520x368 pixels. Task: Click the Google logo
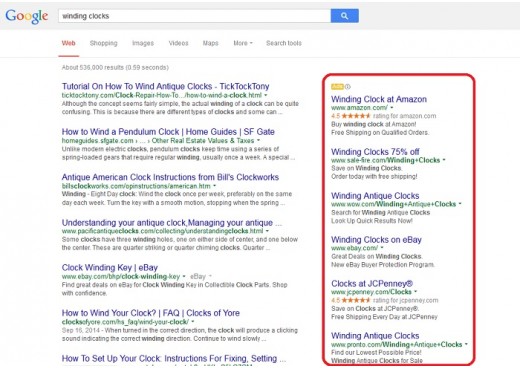click(x=27, y=16)
